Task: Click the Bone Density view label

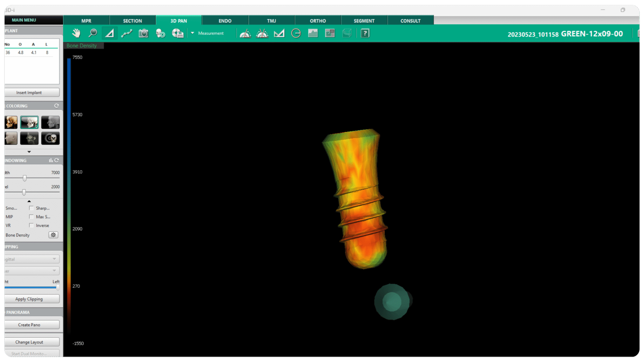Action: click(x=82, y=46)
